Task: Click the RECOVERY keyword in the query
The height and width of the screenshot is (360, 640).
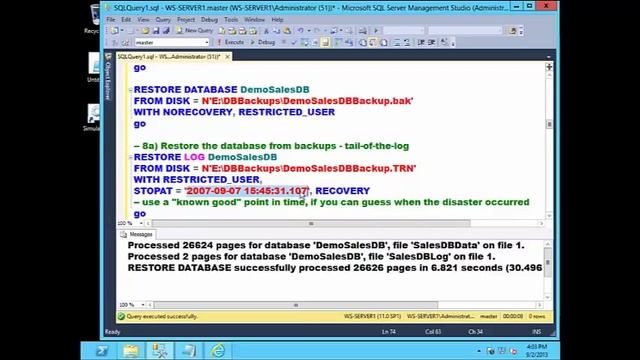Action: [x=342, y=191]
